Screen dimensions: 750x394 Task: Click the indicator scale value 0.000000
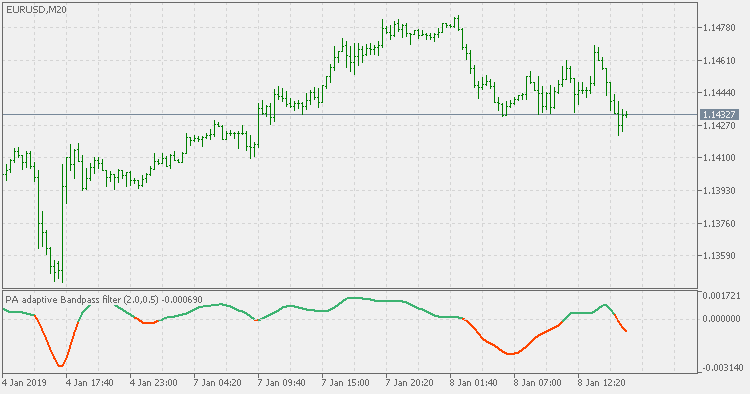[x=721, y=318]
